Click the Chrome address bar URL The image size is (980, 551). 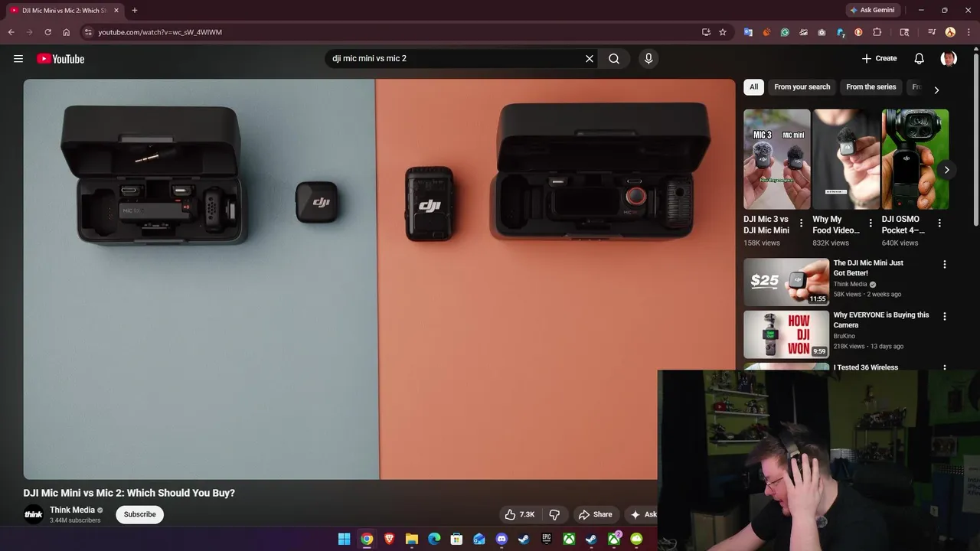(160, 32)
